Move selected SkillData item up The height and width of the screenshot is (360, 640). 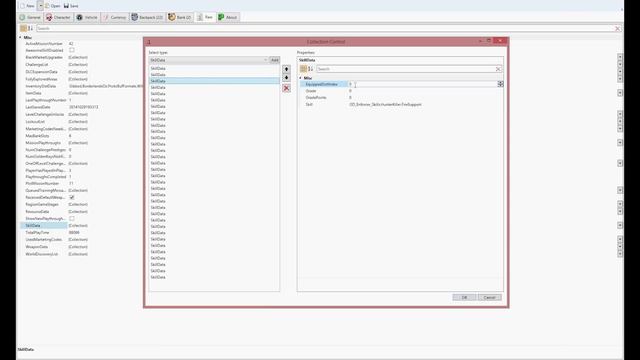(x=286, y=69)
